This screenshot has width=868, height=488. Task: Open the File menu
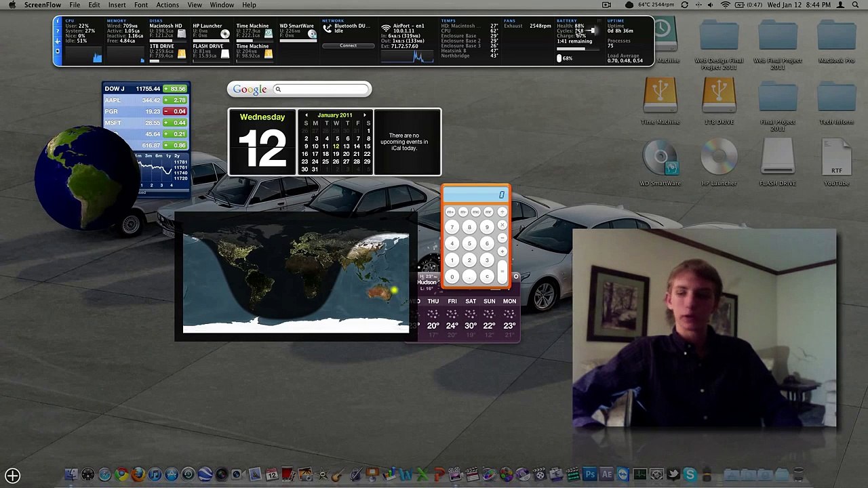[x=75, y=5]
